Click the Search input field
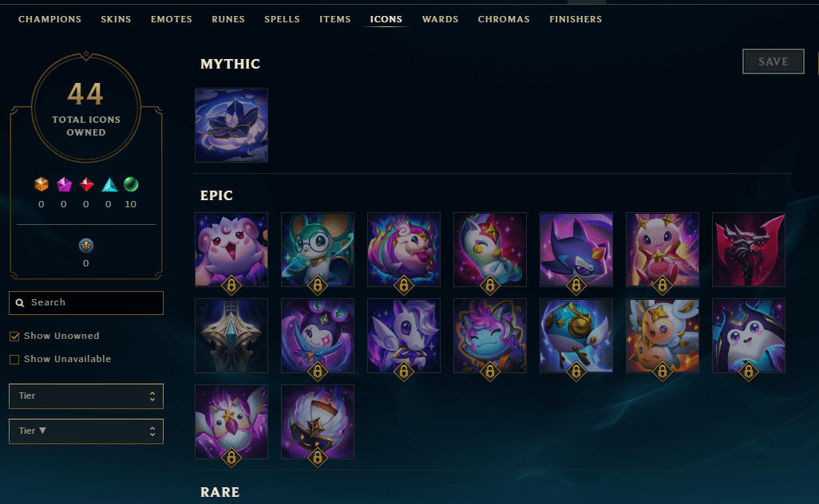This screenshot has width=819, height=504. point(86,302)
